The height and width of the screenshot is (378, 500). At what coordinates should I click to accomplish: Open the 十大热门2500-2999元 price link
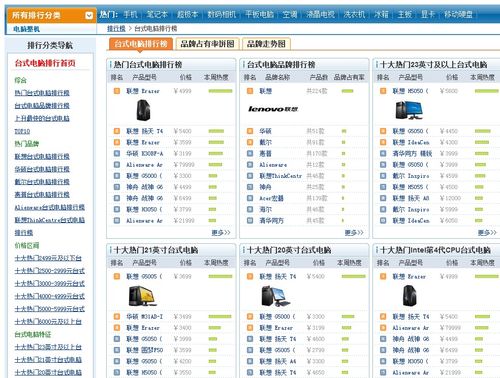coord(49,271)
